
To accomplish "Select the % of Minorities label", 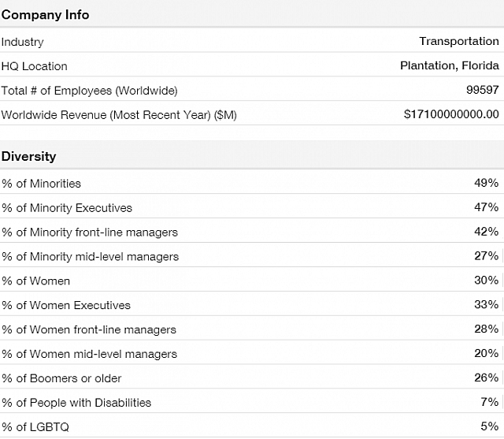I will pyautogui.click(x=42, y=184).
